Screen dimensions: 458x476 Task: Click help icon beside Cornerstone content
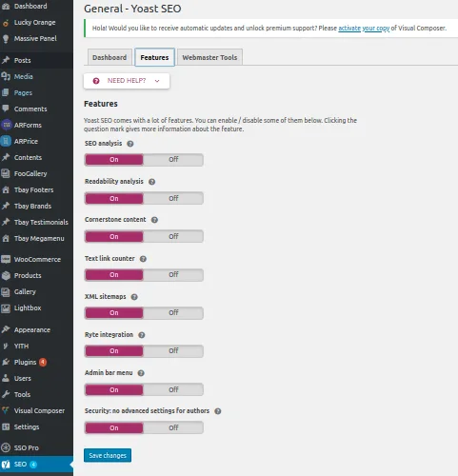154,220
